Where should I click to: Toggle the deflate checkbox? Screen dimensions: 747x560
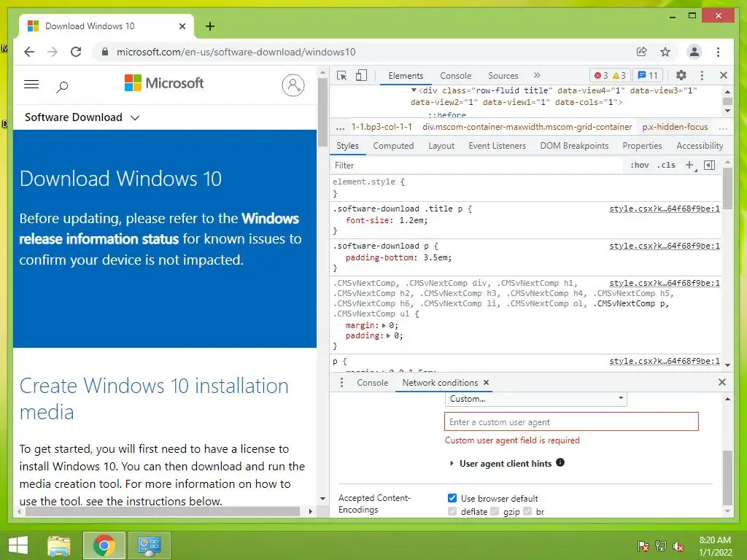tap(452, 511)
